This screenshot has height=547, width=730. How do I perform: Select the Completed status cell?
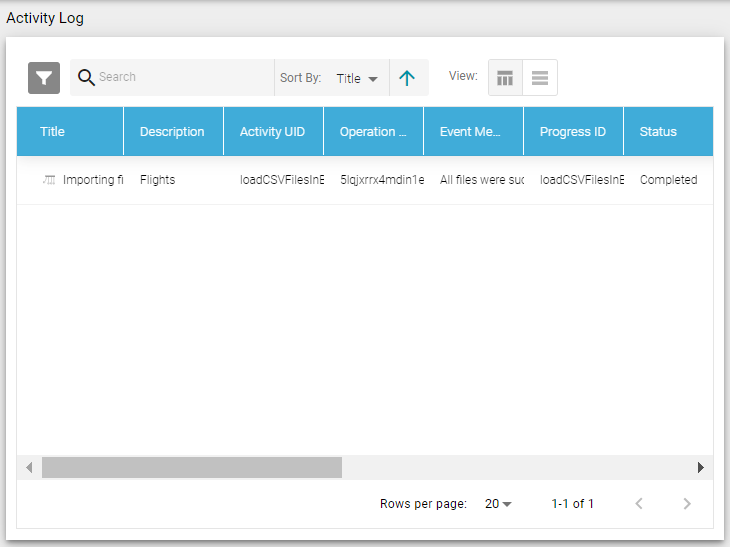point(668,180)
